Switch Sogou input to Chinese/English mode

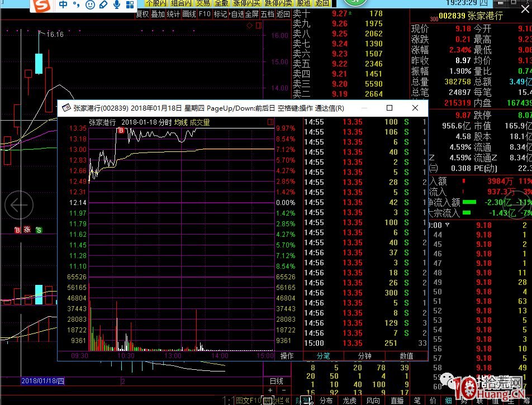coord(63,4)
